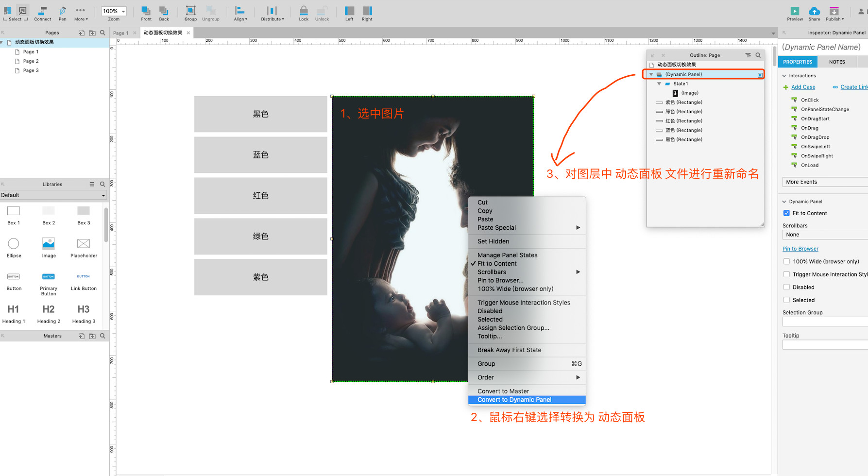Select the Connect tool in the toolbar
This screenshot has width=868, height=476.
click(42, 11)
